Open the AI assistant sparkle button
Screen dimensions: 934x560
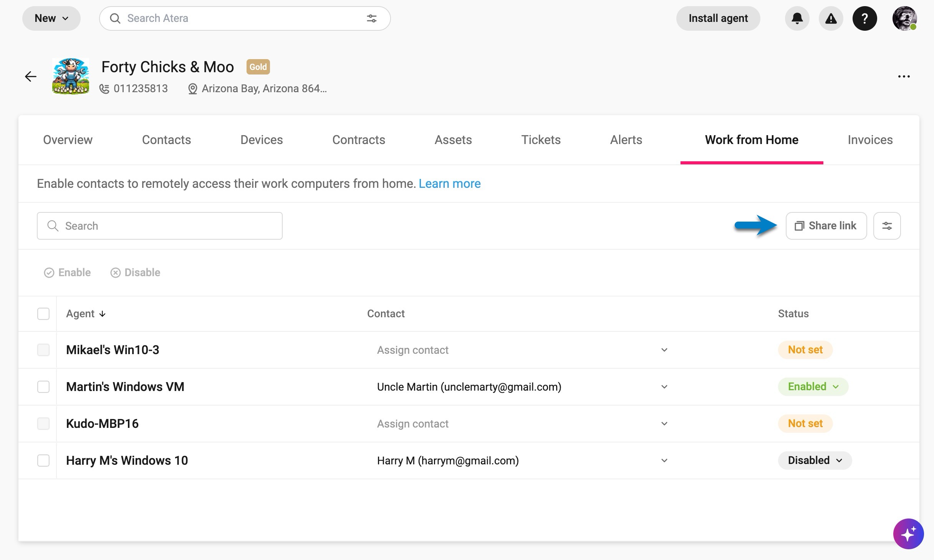908,534
